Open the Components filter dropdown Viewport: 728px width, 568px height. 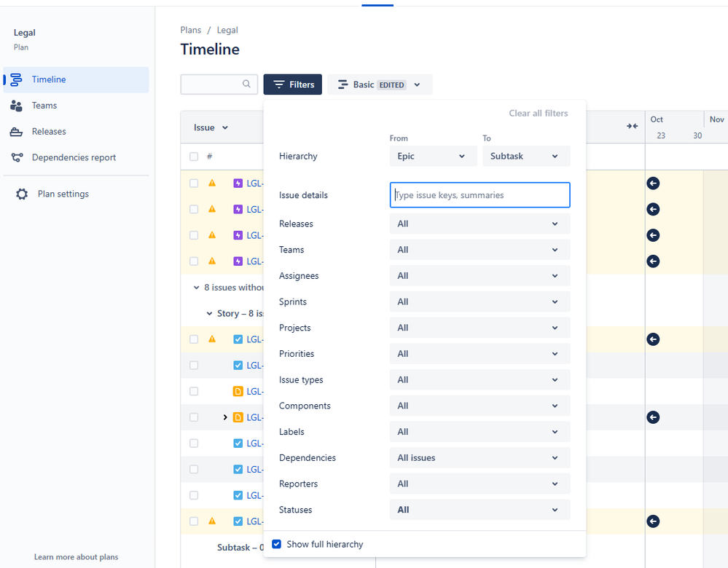coord(480,406)
